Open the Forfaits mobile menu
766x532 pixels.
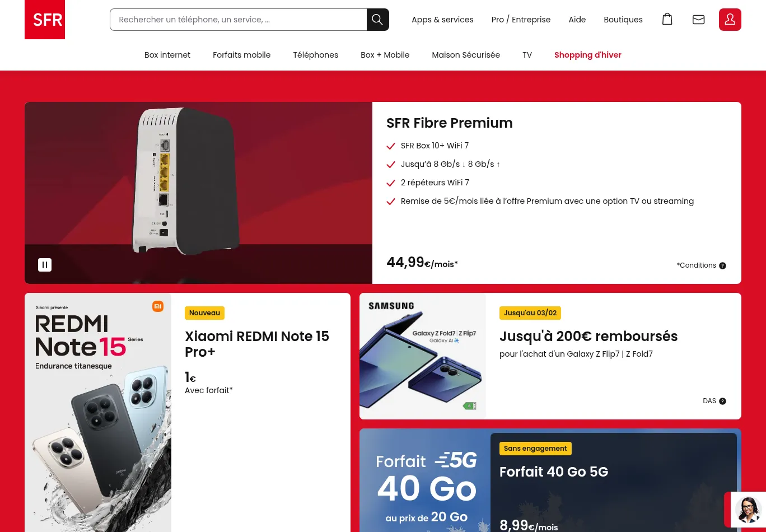point(241,55)
